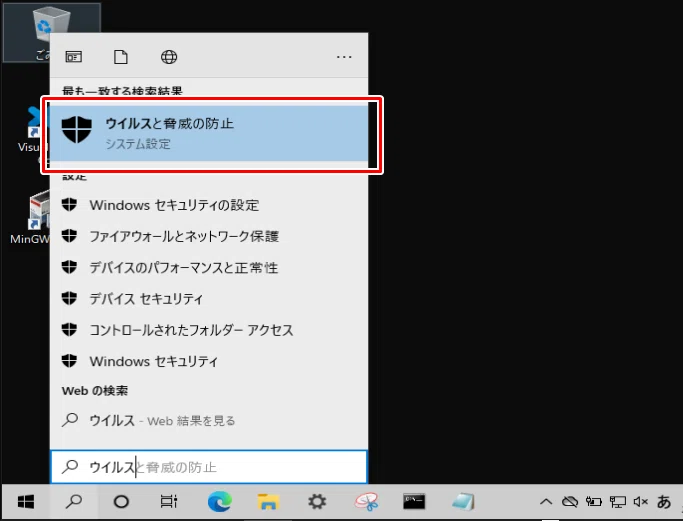Click the search input box with ウイルス
The width and height of the screenshot is (683, 521).
[209, 467]
